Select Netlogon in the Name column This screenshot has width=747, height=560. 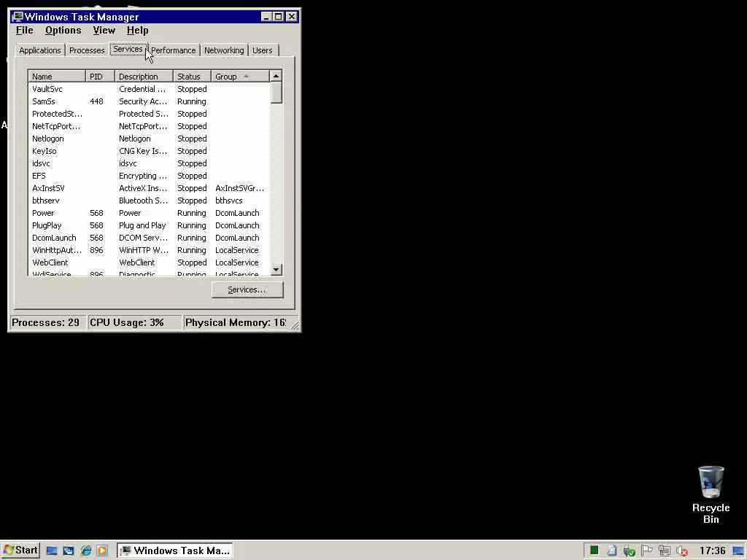[47, 139]
